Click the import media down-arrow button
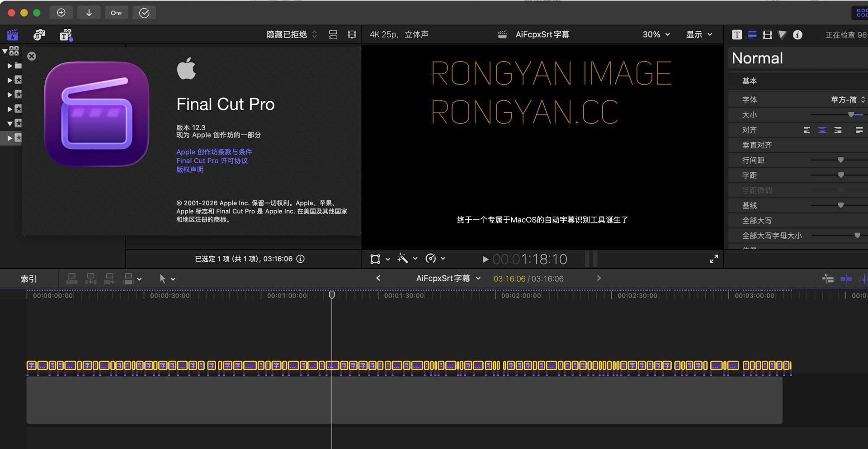This screenshot has width=868, height=449. point(89,13)
